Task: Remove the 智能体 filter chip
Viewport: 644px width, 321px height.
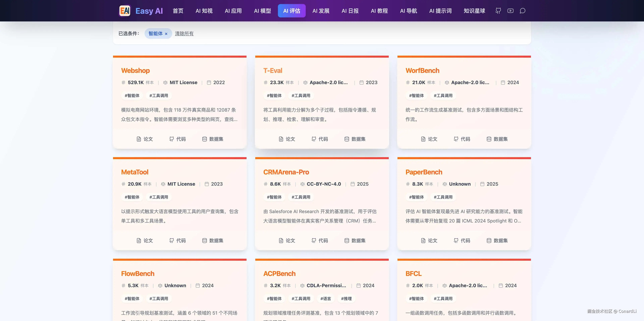Action: (166, 34)
